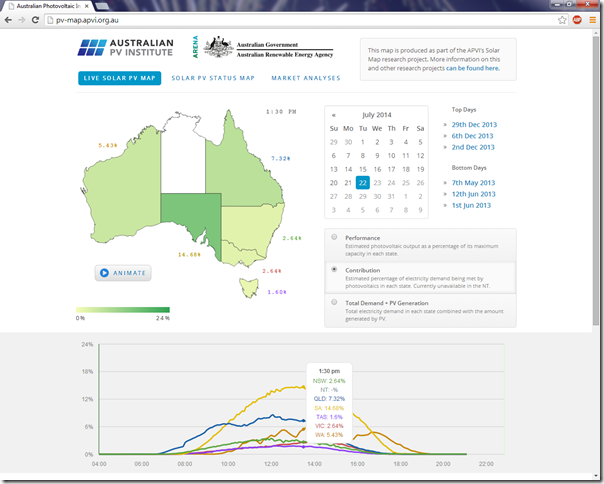
Task: Click the QLD: 7.32% entry in chart tooltip
Action: (x=329, y=398)
